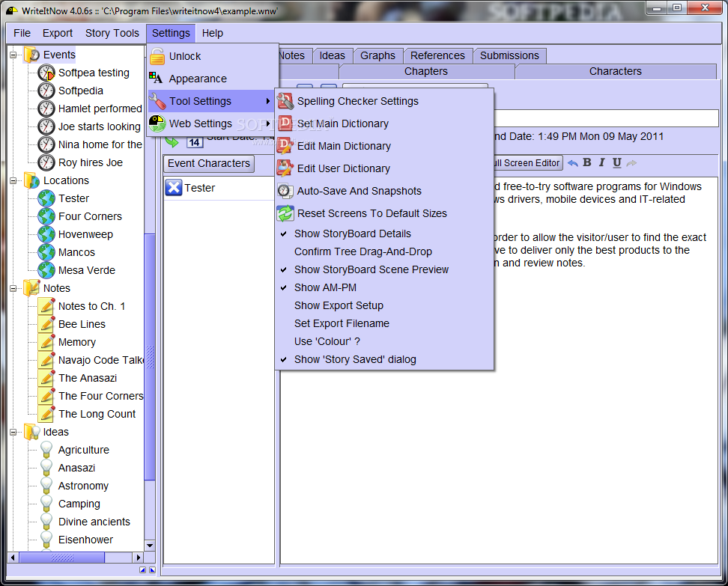This screenshot has height=586, width=728.
Task: Click the Full Screen Editor button
Action: pyautogui.click(x=527, y=163)
